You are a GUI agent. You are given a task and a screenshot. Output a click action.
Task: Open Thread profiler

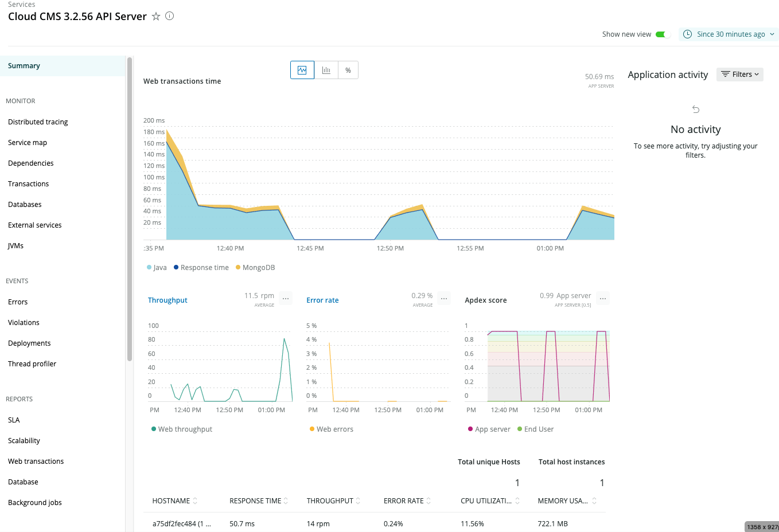tap(32, 364)
